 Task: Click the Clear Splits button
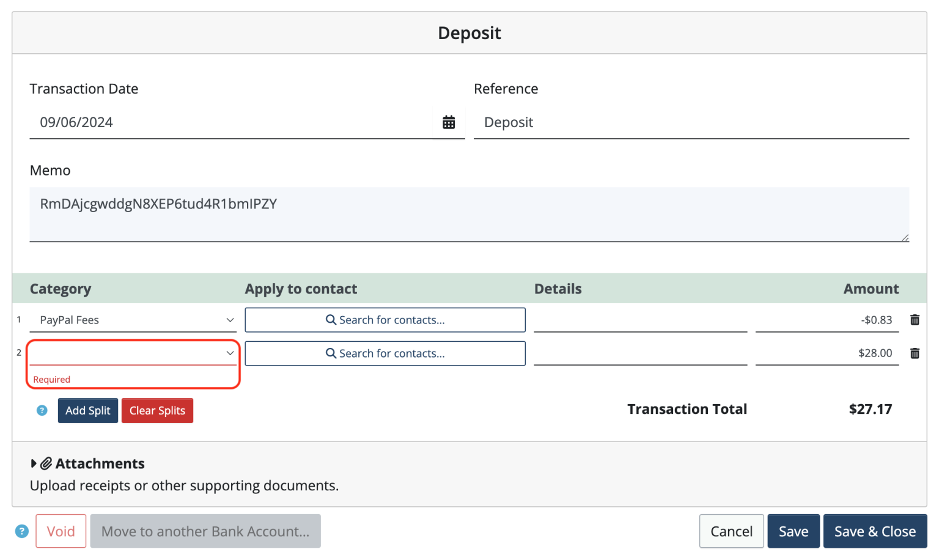157,410
